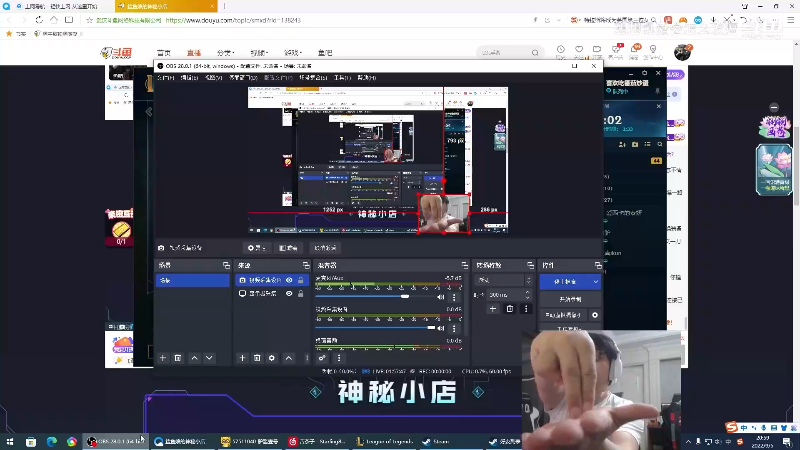Click browser home button
The image size is (800, 450).
click(x=54, y=20)
